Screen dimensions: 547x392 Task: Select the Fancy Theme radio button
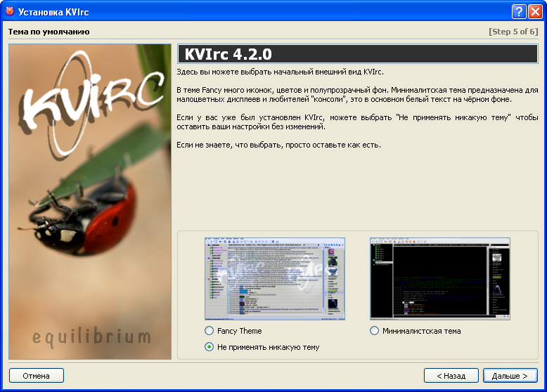pos(209,331)
